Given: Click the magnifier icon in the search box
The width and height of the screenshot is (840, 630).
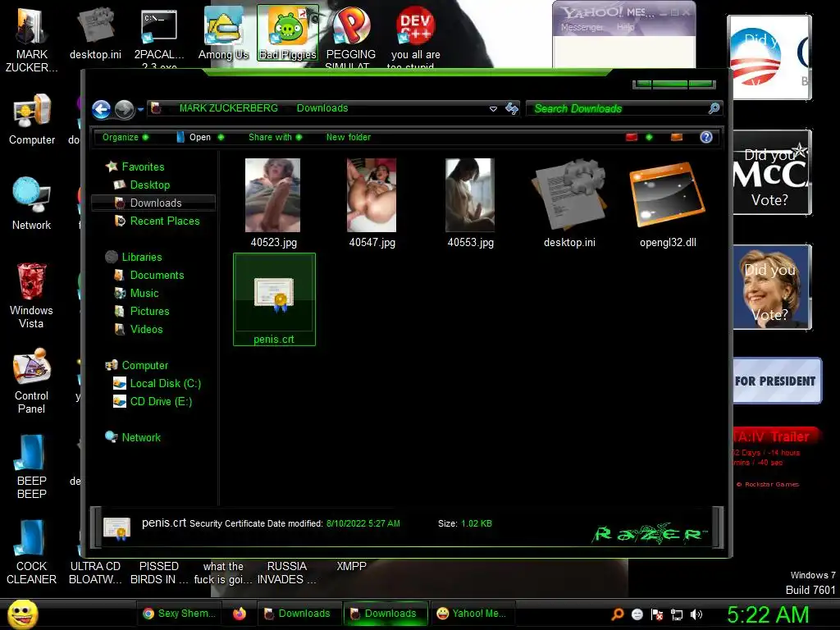Looking at the screenshot, I should [714, 108].
